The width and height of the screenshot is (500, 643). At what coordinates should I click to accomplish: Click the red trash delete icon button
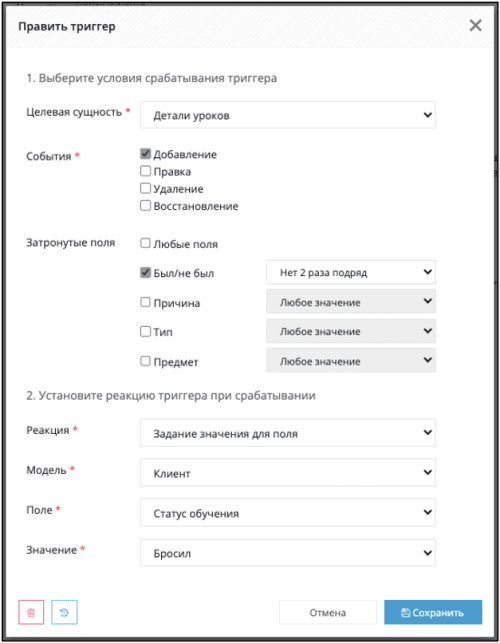click(31, 612)
